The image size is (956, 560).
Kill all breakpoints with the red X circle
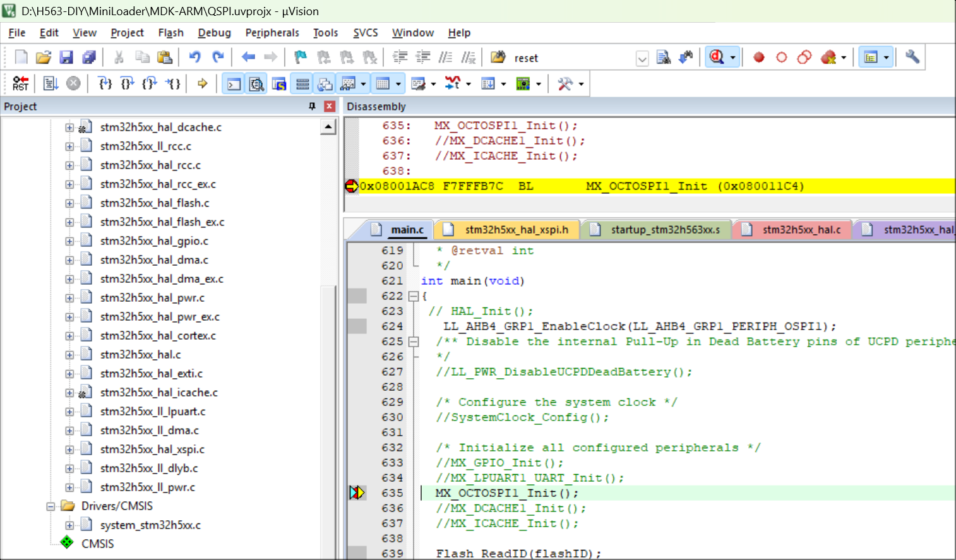[x=828, y=57]
